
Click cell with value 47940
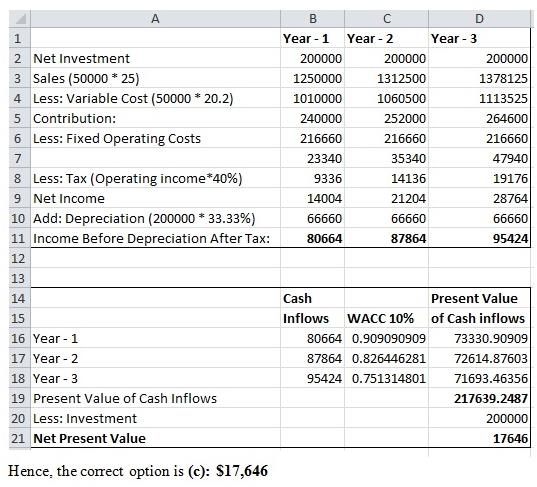tap(479, 158)
